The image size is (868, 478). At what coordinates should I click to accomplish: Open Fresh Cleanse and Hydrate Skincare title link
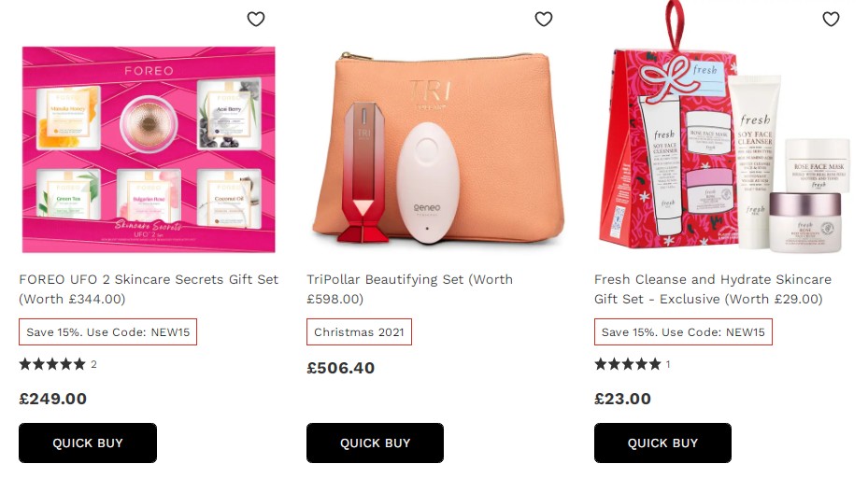[x=713, y=288]
